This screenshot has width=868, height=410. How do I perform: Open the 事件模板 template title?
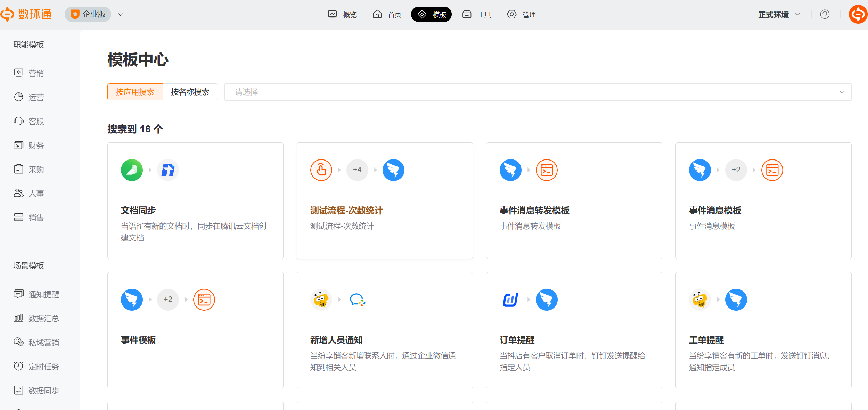pos(138,340)
